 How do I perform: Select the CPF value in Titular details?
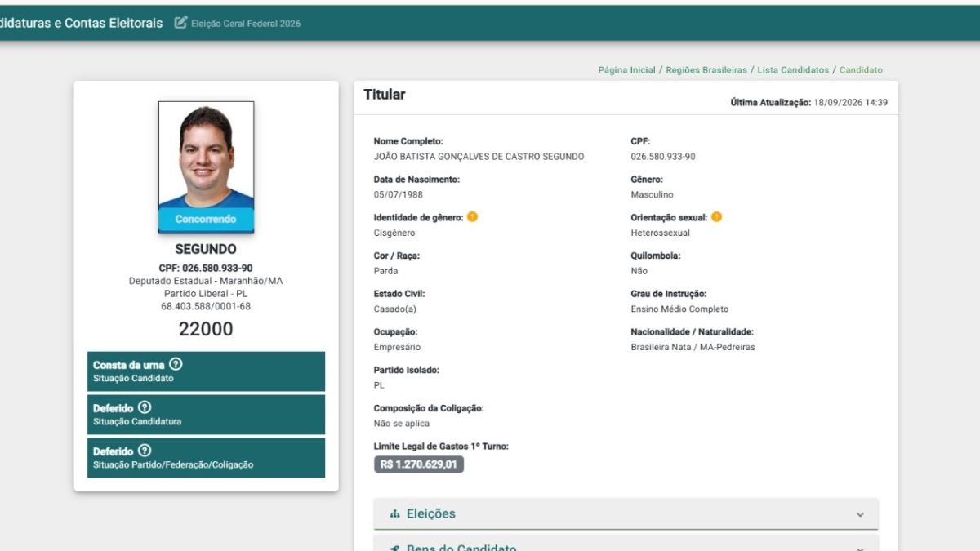pos(663,157)
